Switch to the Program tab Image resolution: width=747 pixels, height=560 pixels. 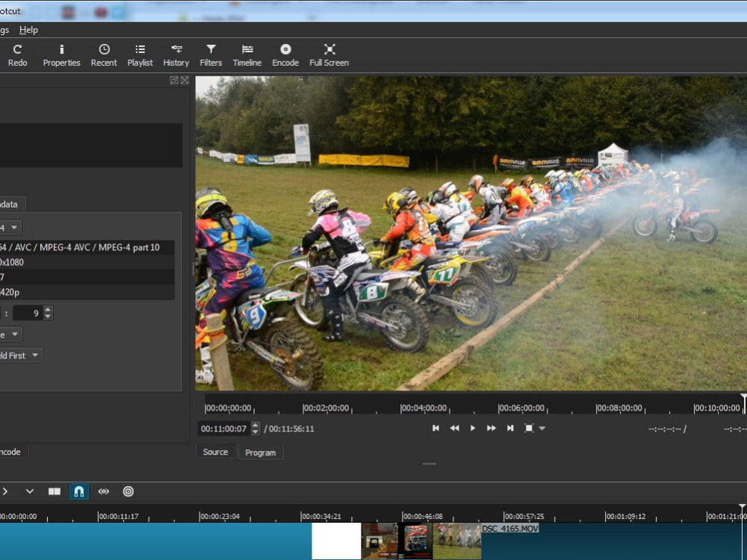[x=261, y=452]
